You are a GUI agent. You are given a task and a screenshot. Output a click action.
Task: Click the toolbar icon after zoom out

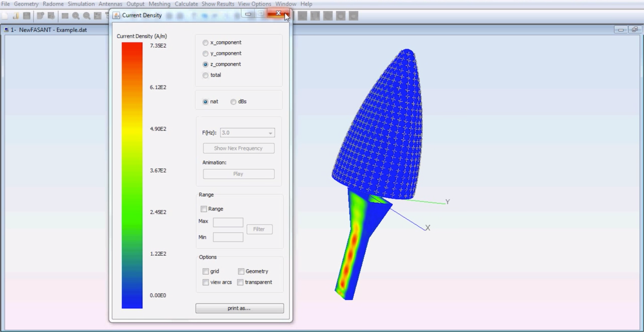coord(98,16)
